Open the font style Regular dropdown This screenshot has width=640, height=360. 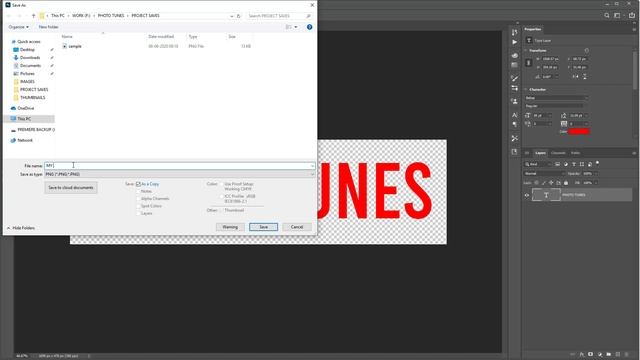click(554, 106)
